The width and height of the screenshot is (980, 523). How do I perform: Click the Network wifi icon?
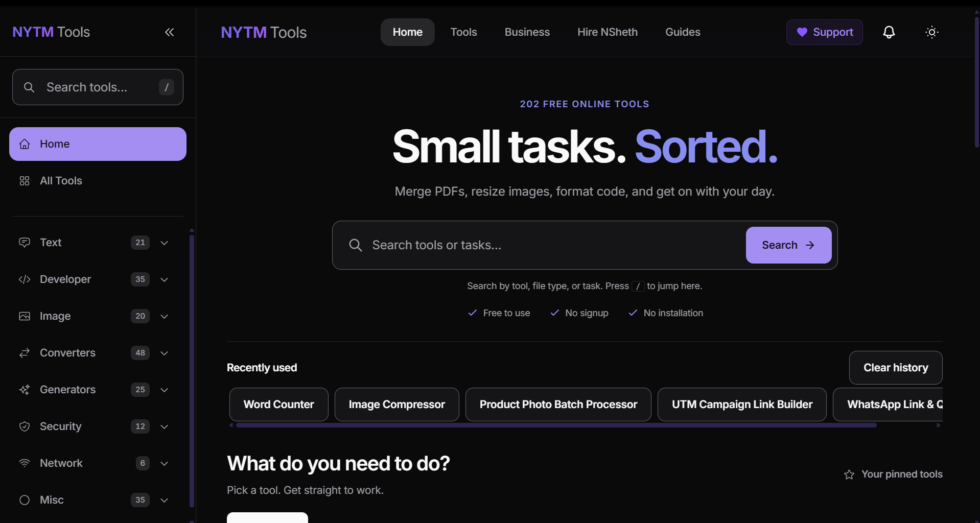coord(25,463)
